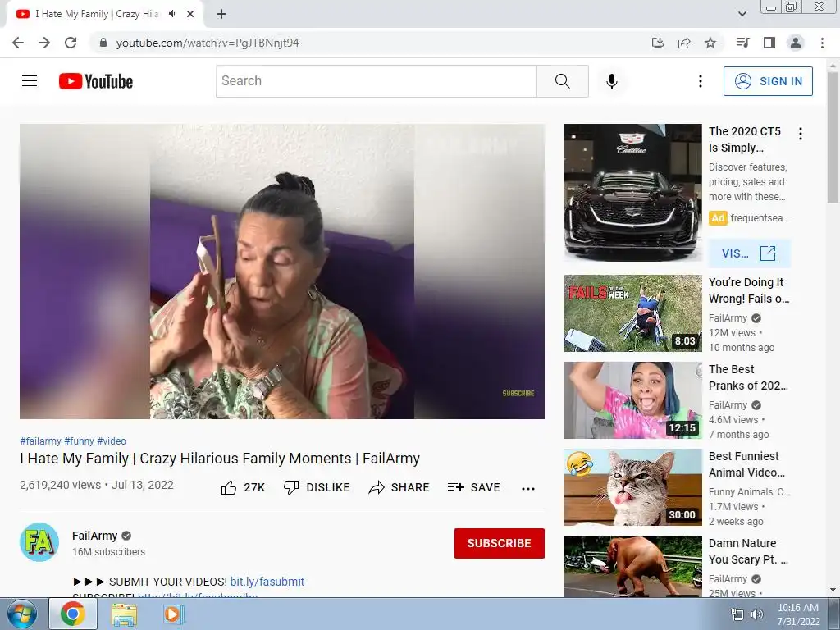This screenshot has width=840, height=630.
Task: Click the SIGN IN button
Action: [768, 81]
